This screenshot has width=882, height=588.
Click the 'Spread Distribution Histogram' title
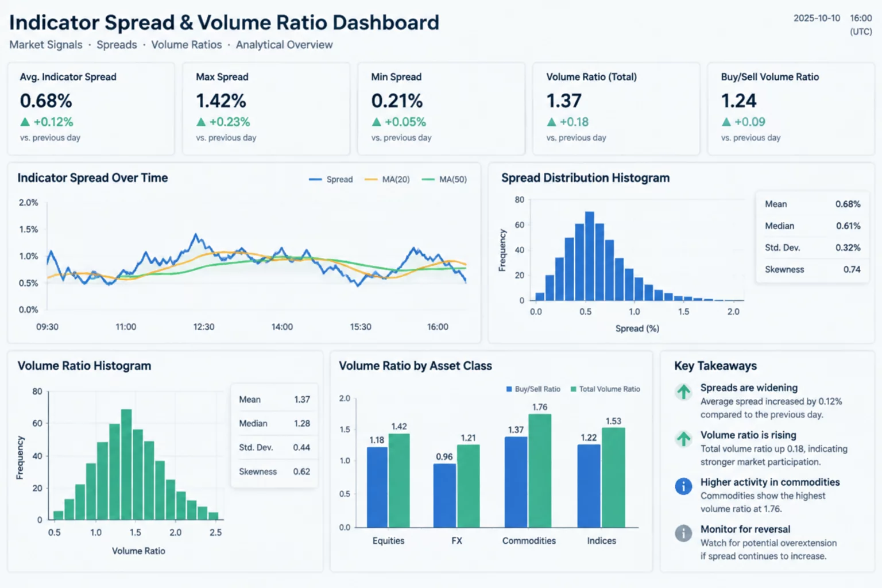click(585, 178)
